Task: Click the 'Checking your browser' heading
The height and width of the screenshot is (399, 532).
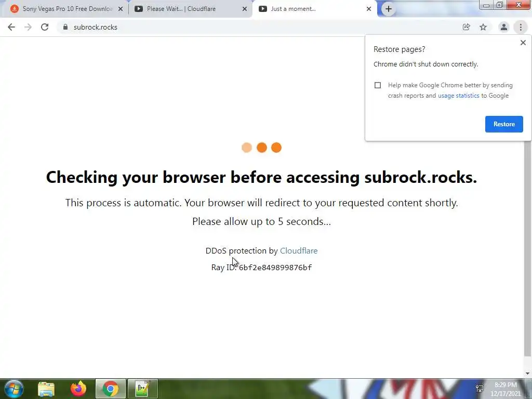Action: [261, 177]
